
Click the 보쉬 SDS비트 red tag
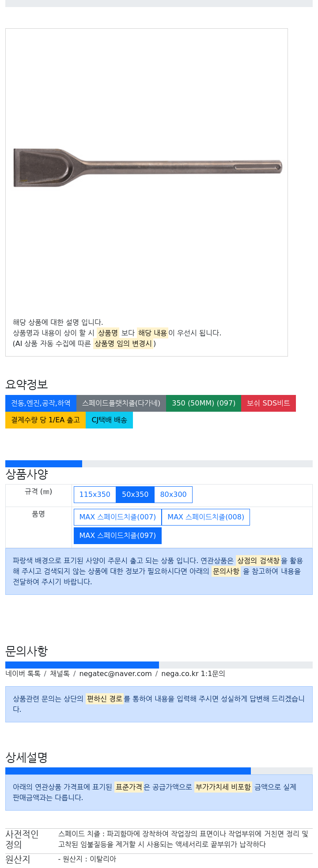(x=269, y=403)
